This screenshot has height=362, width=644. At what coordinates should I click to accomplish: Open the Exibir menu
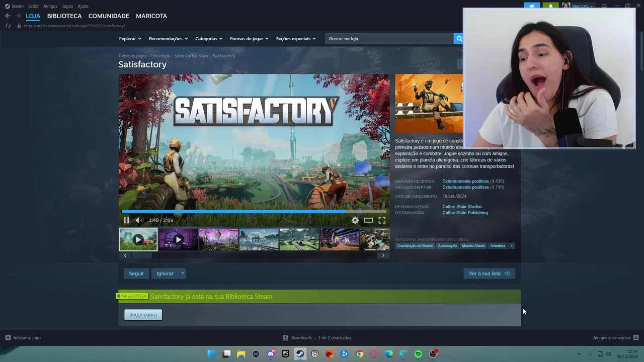[33, 6]
